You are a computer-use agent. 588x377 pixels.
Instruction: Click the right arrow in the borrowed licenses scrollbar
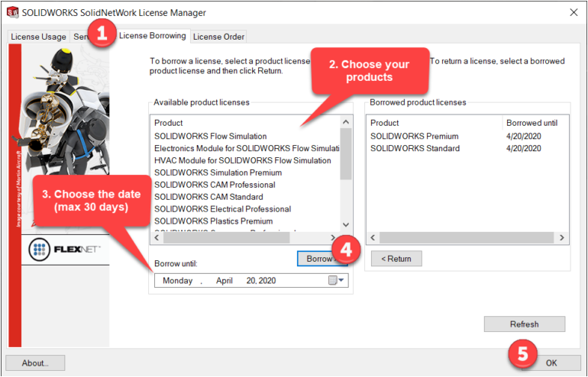pos(562,237)
